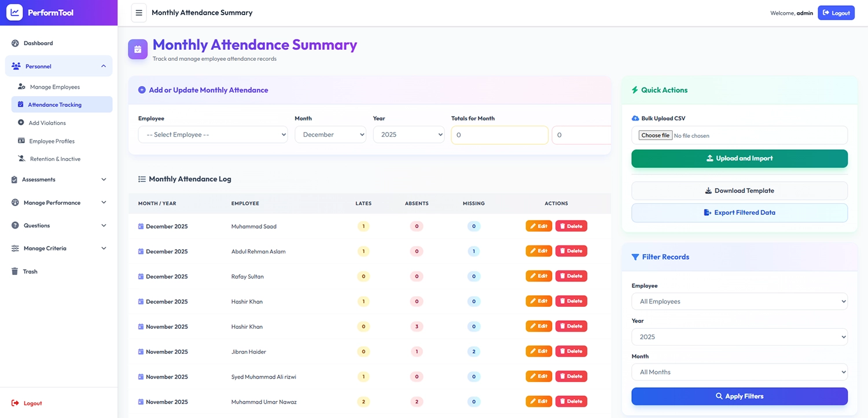Click the second Totals for Month input

point(582,135)
